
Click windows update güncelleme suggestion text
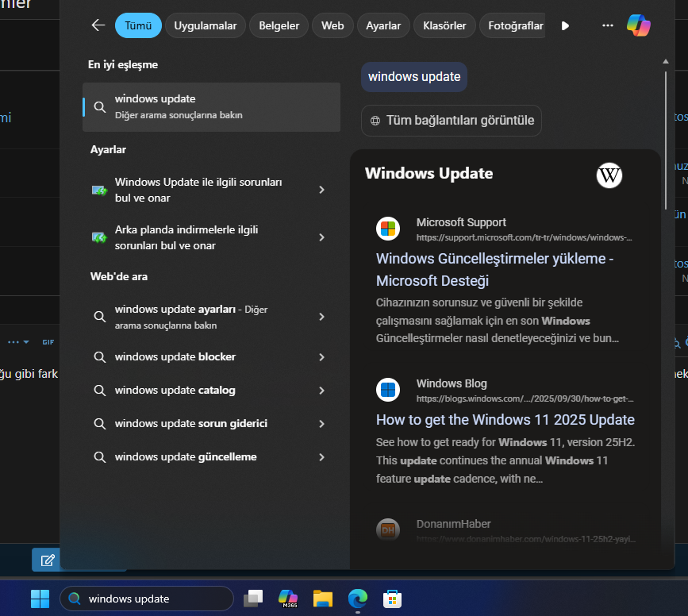point(186,457)
